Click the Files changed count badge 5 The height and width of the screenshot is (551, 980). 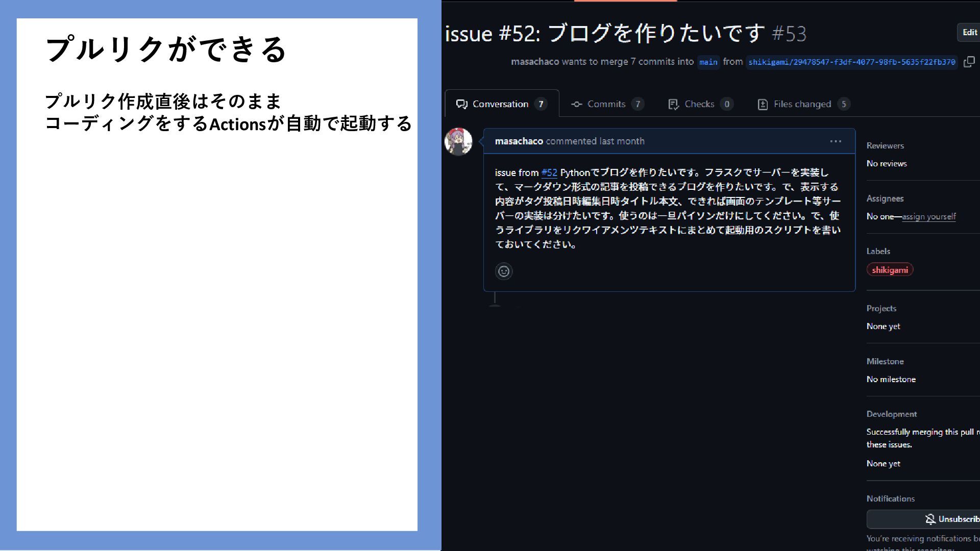[844, 104]
